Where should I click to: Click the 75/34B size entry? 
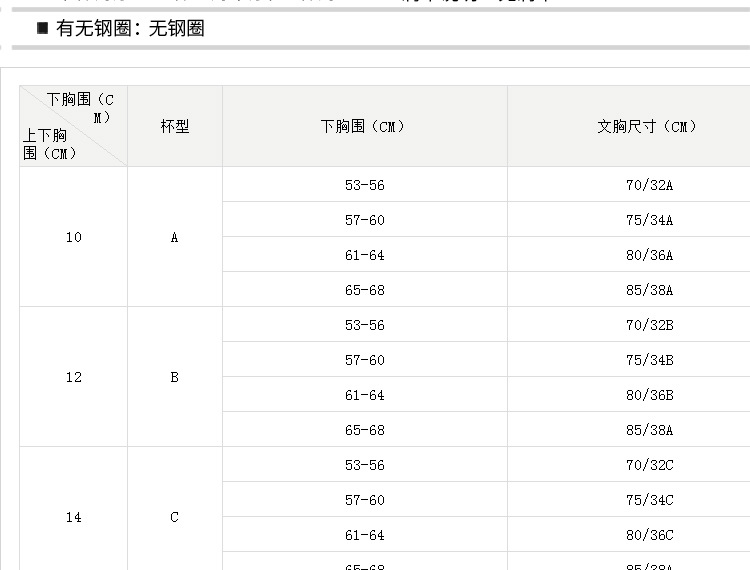[x=649, y=360]
